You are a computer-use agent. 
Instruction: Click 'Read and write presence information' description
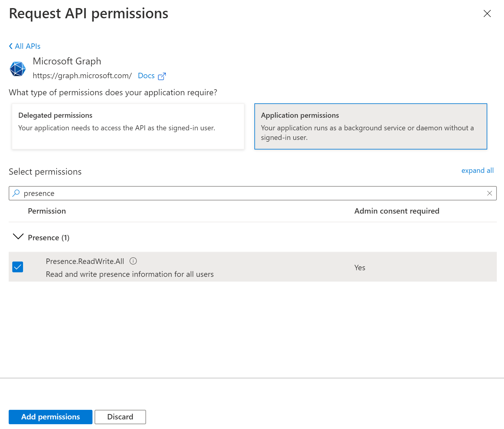(x=130, y=274)
